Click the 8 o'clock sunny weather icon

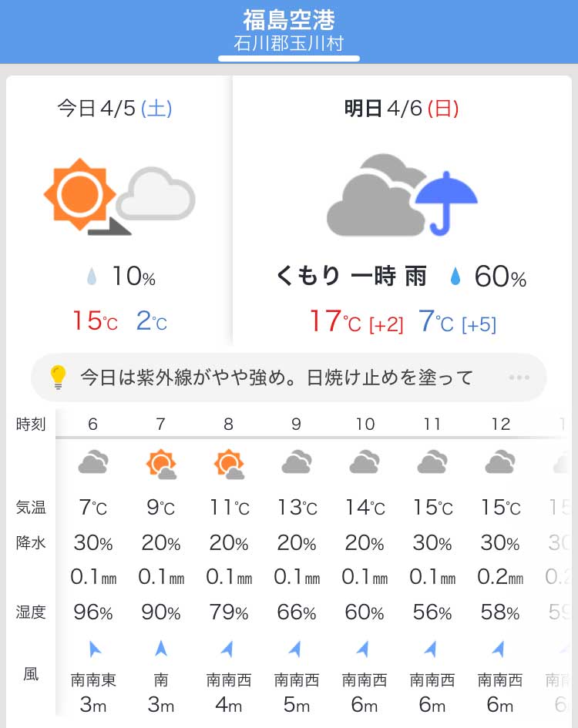click(229, 464)
